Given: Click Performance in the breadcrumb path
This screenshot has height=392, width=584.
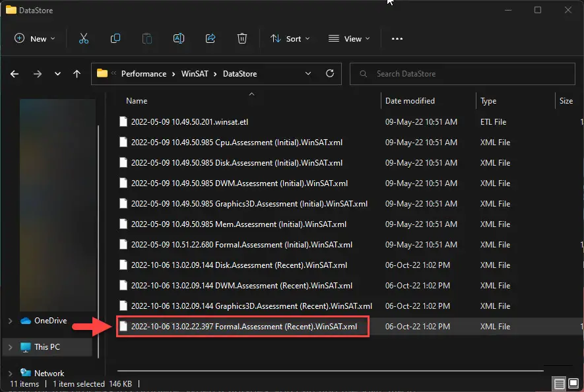Looking at the screenshot, I should point(144,74).
